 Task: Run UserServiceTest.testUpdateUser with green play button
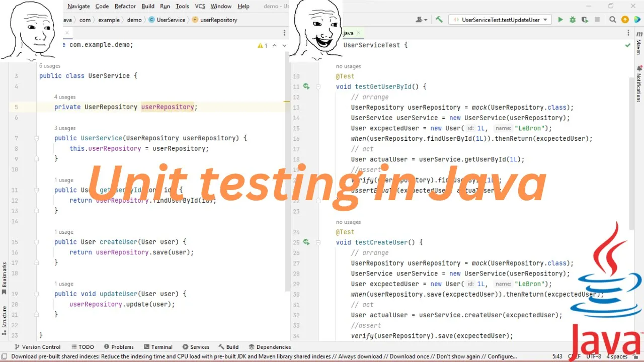click(x=560, y=20)
